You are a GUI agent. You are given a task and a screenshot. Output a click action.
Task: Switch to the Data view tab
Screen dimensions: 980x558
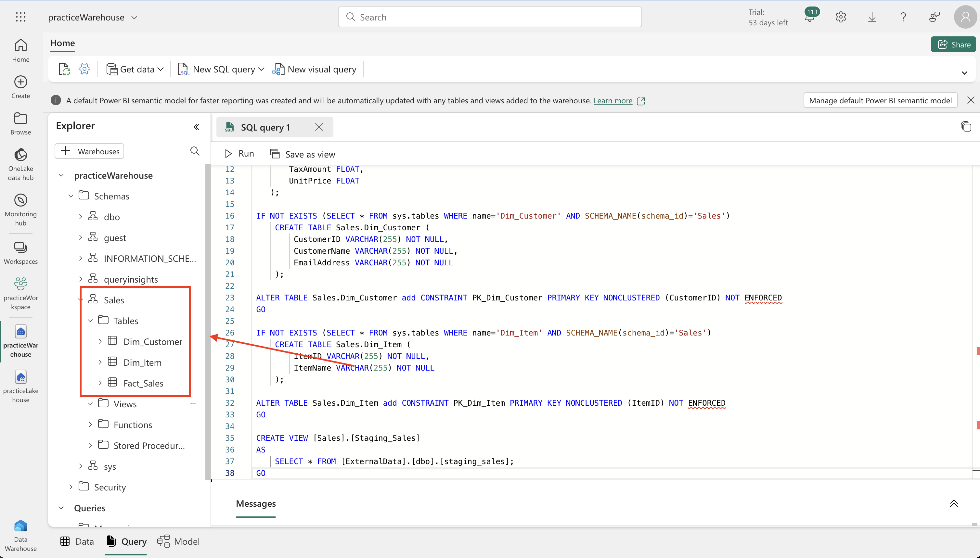coord(77,541)
